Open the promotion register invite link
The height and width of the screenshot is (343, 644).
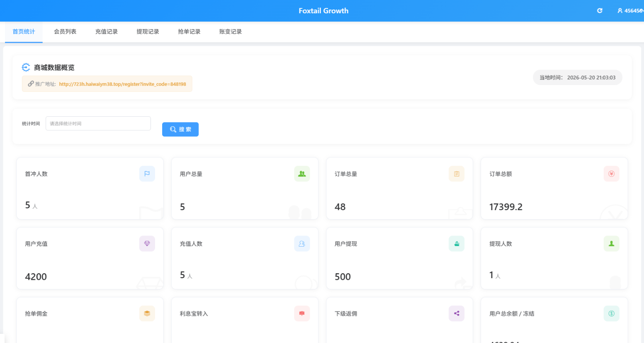123,84
